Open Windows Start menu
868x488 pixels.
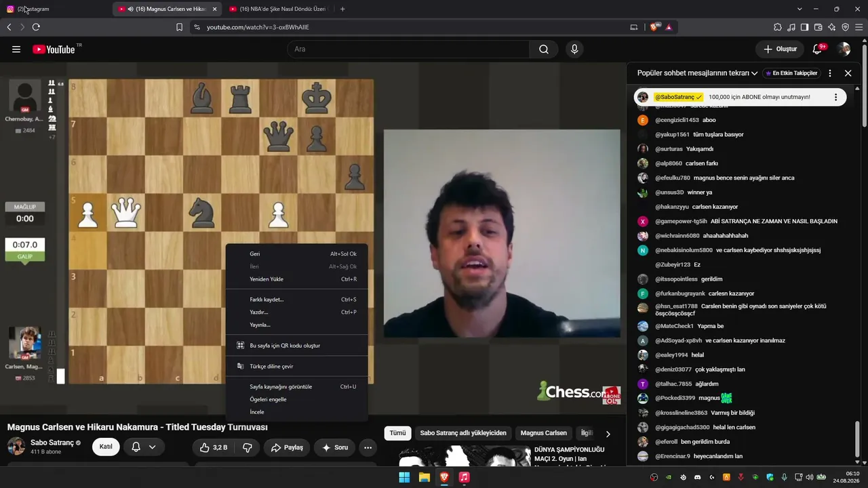point(404,477)
